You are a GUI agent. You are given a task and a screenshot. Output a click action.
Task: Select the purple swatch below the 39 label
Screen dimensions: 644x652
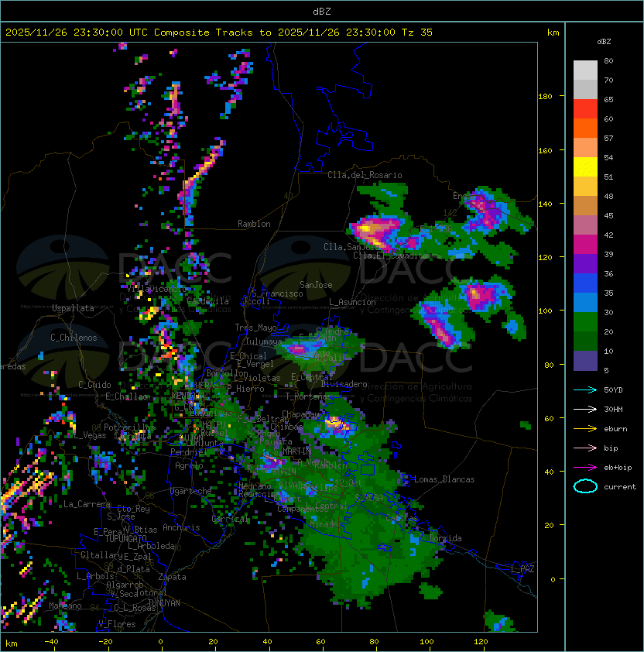click(x=585, y=263)
